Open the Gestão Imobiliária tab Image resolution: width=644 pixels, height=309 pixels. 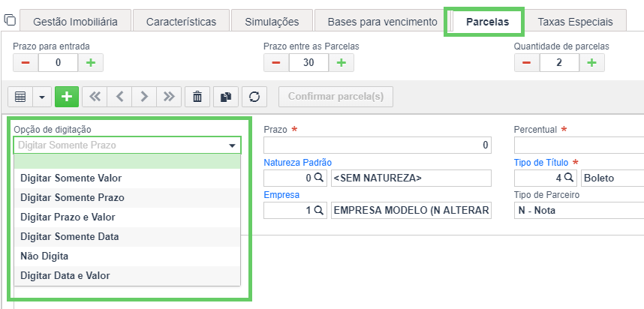[75, 22]
